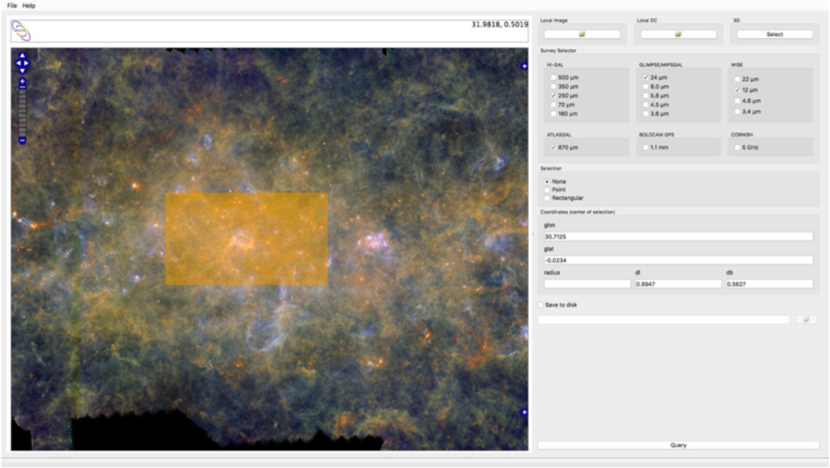The width and height of the screenshot is (830, 468).
Task: Enable GLIMPSE 3.6 µm survey
Action: [646, 113]
